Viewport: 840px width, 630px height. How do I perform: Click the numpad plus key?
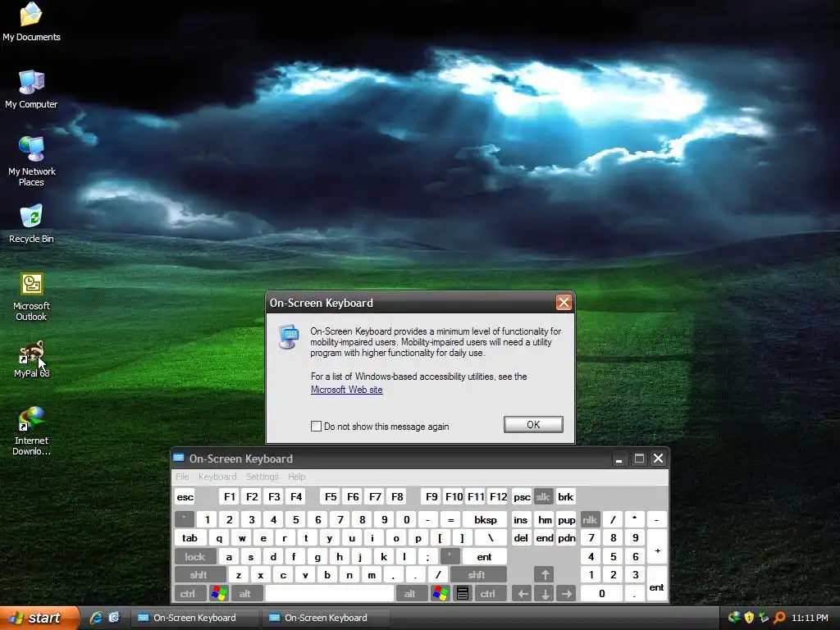(x=657, y=547)
